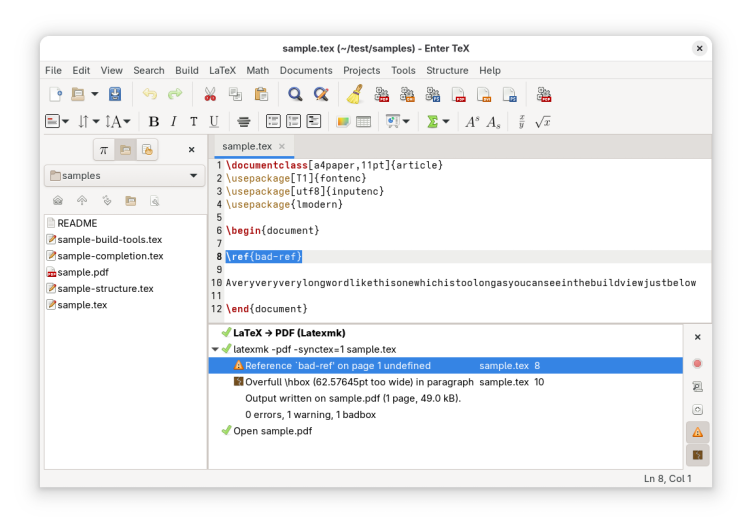Click the Clean Up Build Files broom icon
This screenshot has width=752, height=531.
pos(354,94)
